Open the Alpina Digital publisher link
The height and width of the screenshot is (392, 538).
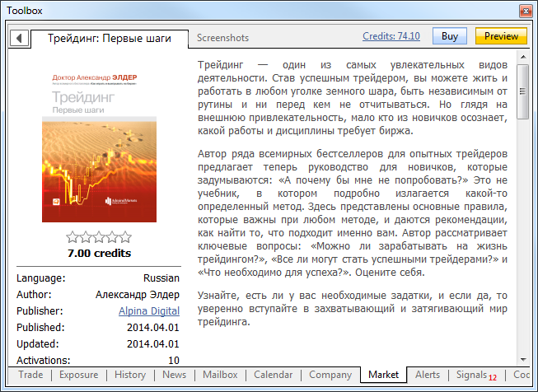click(x=149, y=311)
